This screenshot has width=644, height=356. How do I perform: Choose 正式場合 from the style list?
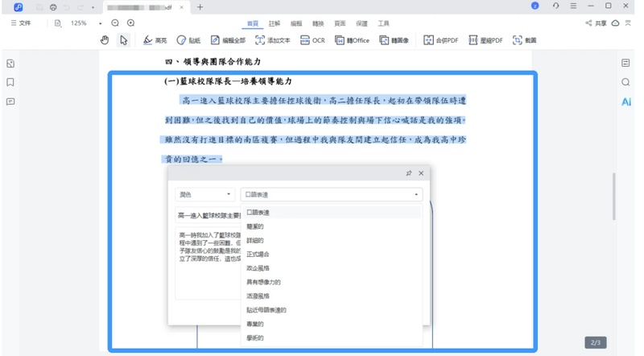click(x=332, y=255)
